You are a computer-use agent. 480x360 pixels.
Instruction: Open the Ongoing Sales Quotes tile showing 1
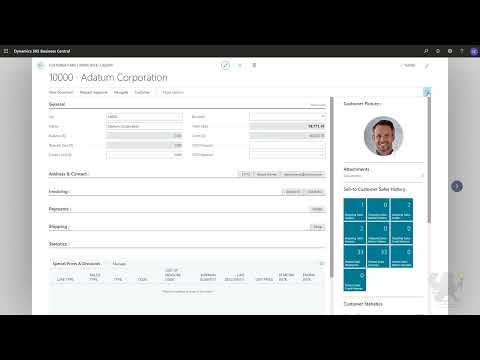click(x=355, y=210)
